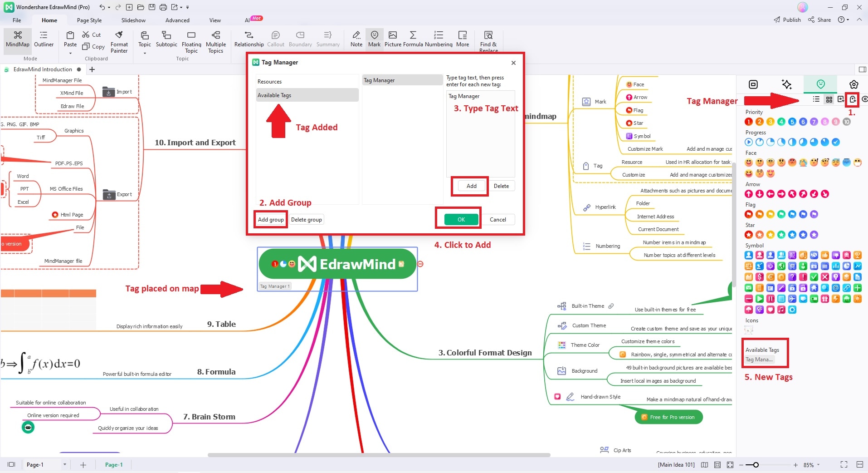Collapse the EdrawMind central topic branch
Screen dimensions: 868x473
tap(420, 264)
